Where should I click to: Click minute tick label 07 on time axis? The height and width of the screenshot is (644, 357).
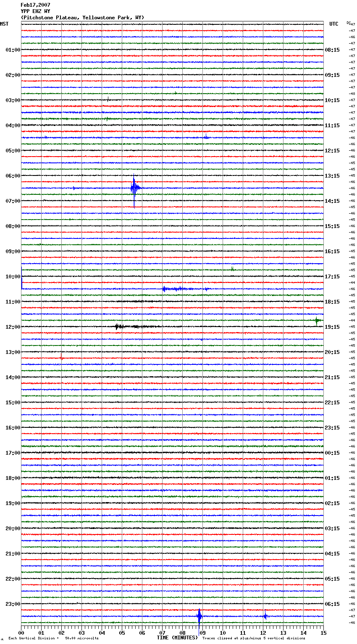pyautogui.click(x=163, y=633)
